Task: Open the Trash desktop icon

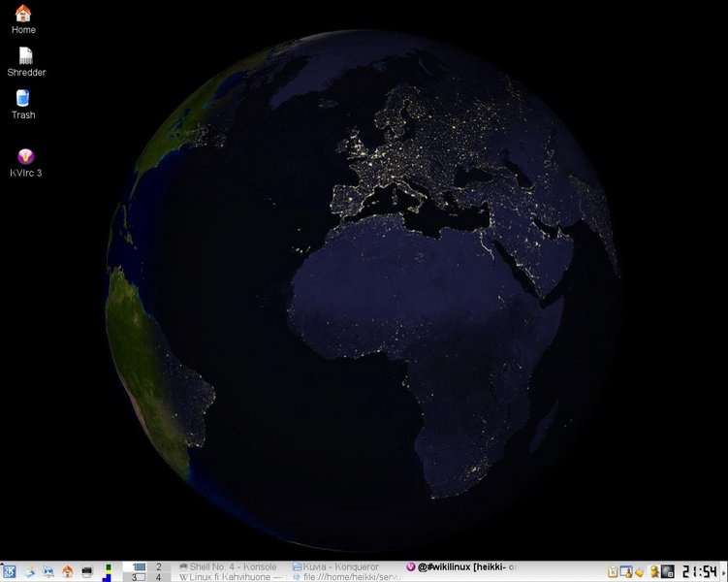Action: point(23,99)
